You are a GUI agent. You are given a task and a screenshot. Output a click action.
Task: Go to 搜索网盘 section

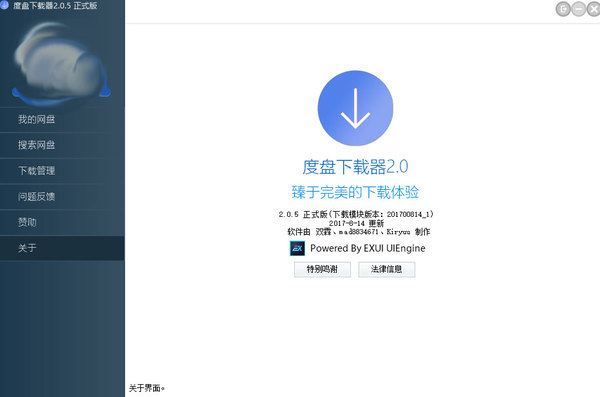pyautogui.click(x=62, y=145)
